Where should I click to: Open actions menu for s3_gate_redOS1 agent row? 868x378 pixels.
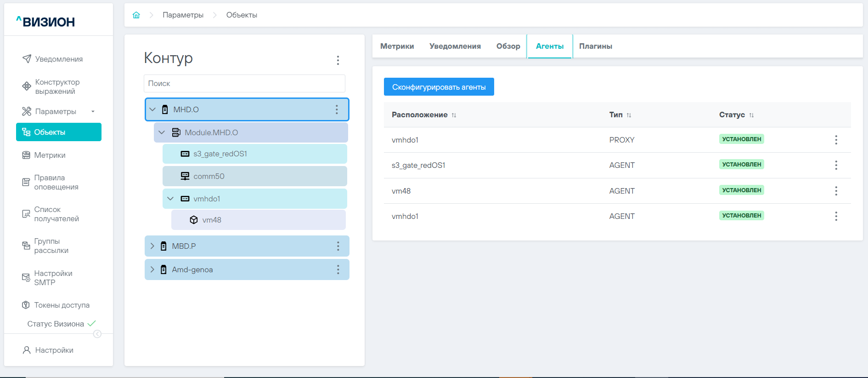coord(836,165)
